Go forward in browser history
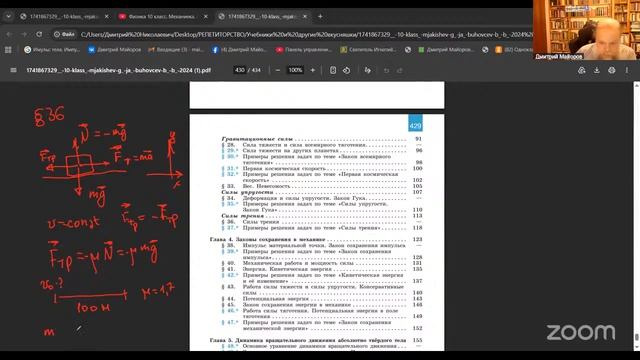Screen dimensions: 640x360 pos(24,34)
